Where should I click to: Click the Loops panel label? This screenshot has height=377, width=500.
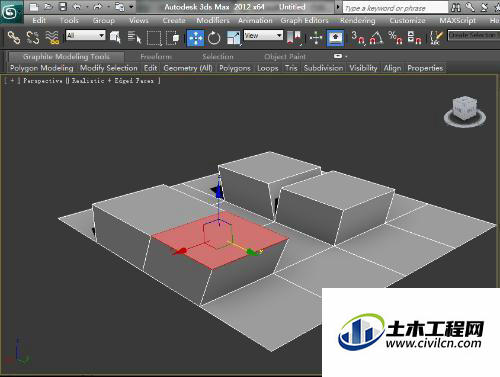click(x=268, y=68)
